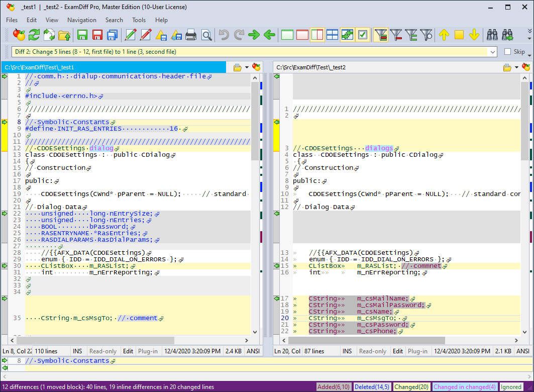The height and width of the screenshot is (392, 534).
Task: Open the Tools menu
Action: (x=139, y=20)
